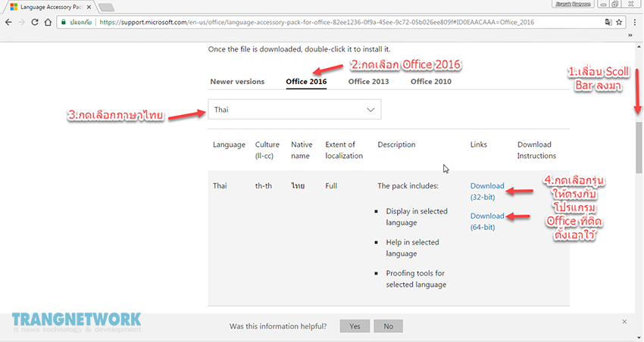Click the vertical scrollbar thumb
644x342 pixels.
639,148
